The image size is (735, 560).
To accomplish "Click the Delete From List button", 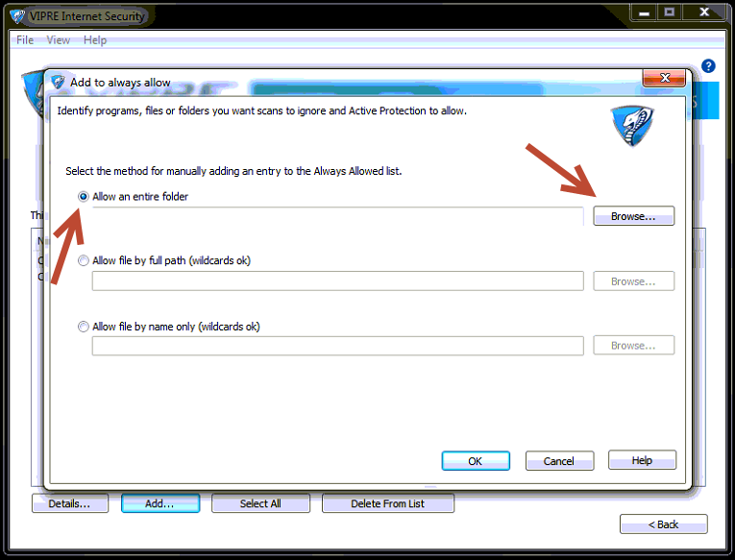I will [388, 503].
